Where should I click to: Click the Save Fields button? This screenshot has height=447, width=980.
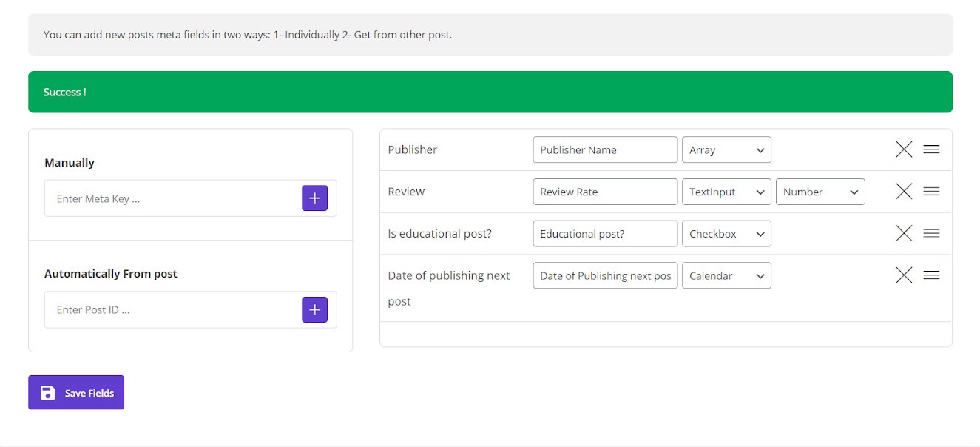point(76,392)
